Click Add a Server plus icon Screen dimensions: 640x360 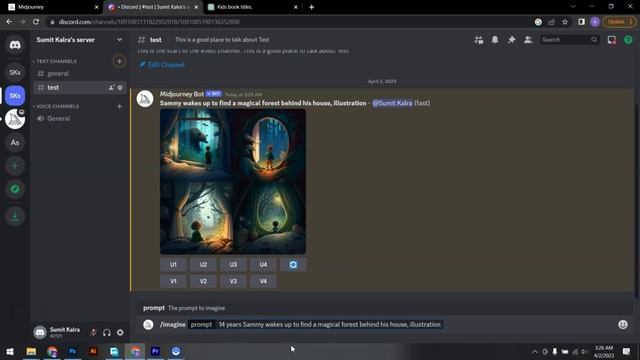(x=15, y=166)
